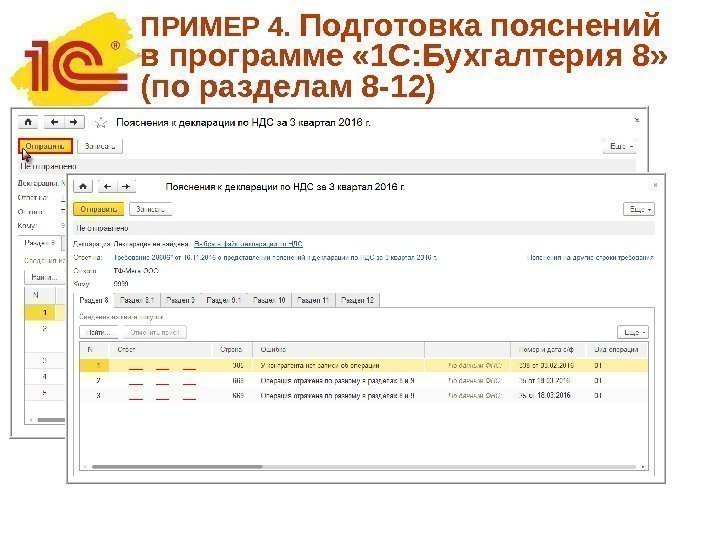
Task: Open Еще menu in the back window
Action: click(621, 146)
